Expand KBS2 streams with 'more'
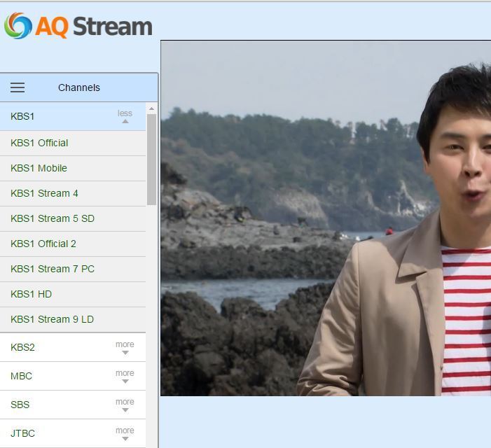Image resolution: width=491 pixels, height=448 pixels. [x=125, y=348]
